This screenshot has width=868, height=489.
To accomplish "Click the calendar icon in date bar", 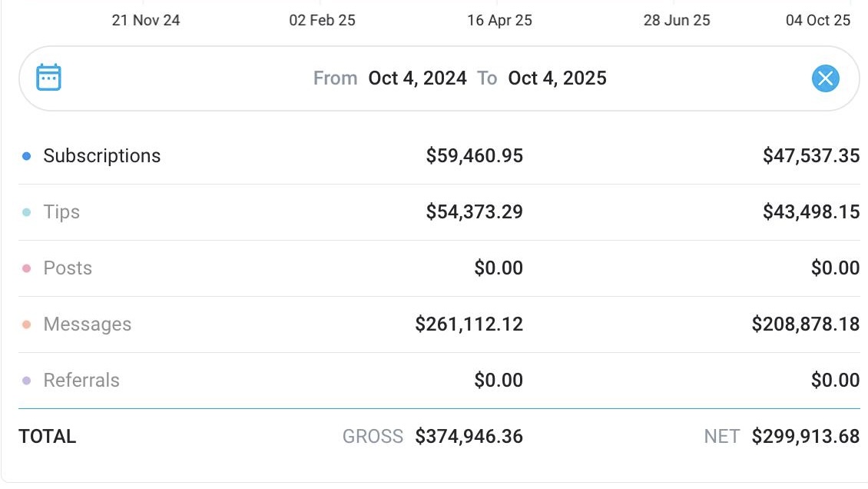I will (48, 78).
